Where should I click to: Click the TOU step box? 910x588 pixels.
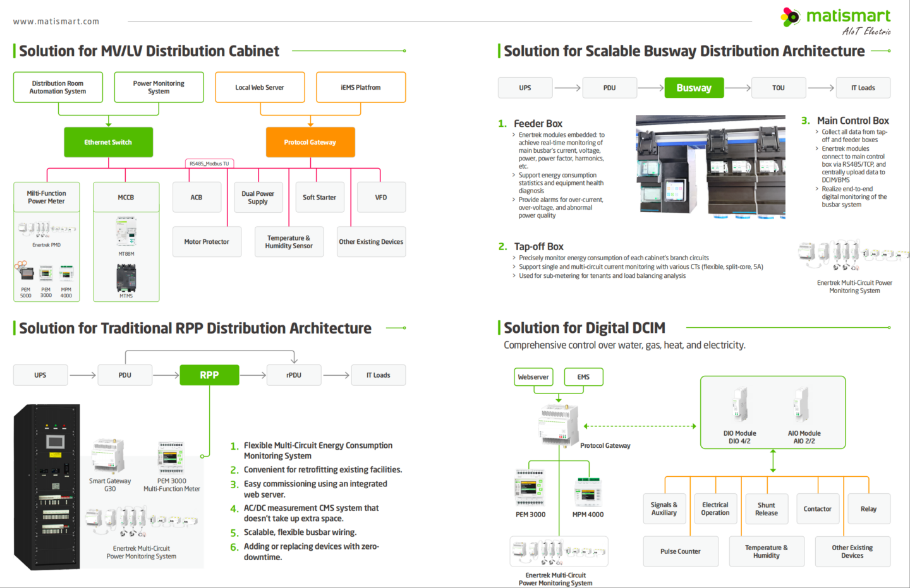click(779, 88)
